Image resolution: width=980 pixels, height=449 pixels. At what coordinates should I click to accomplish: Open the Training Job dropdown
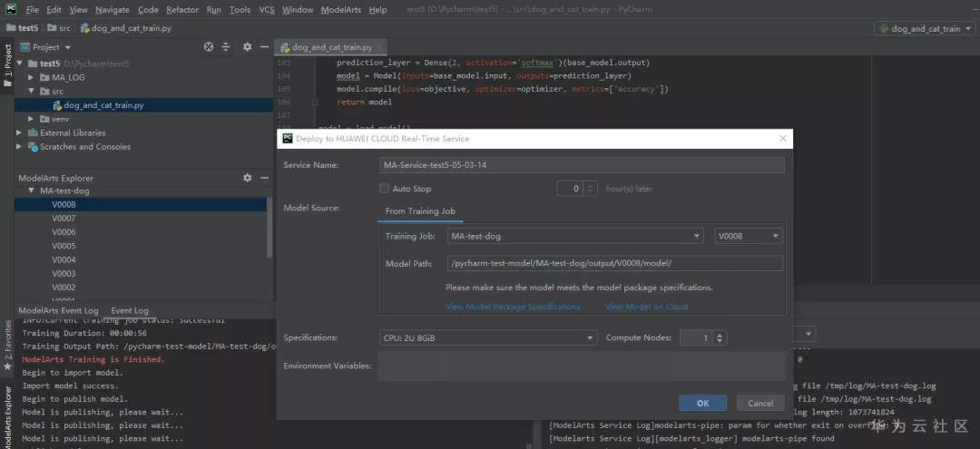tap(574, 236)
